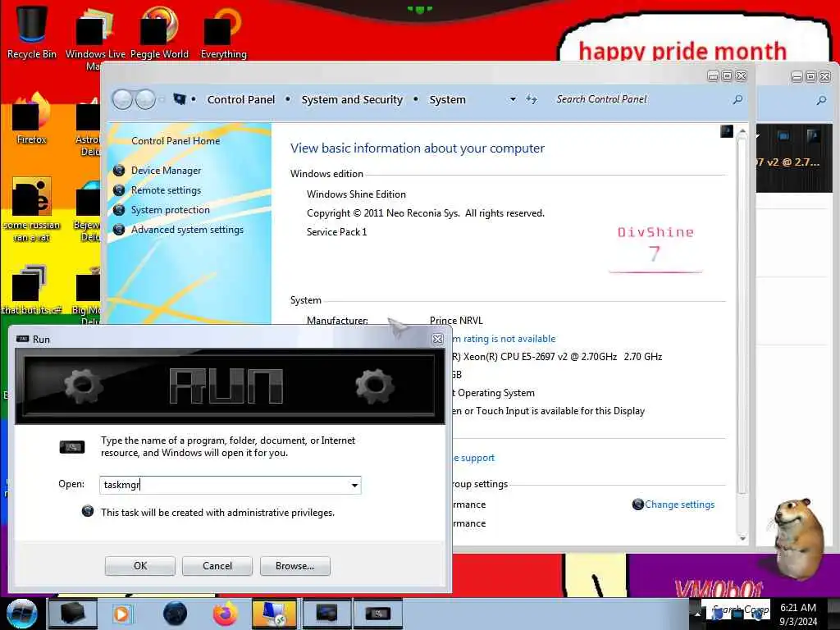
Task: Click the System window scrollbar down arrow
Action: (x=742, y=538)
